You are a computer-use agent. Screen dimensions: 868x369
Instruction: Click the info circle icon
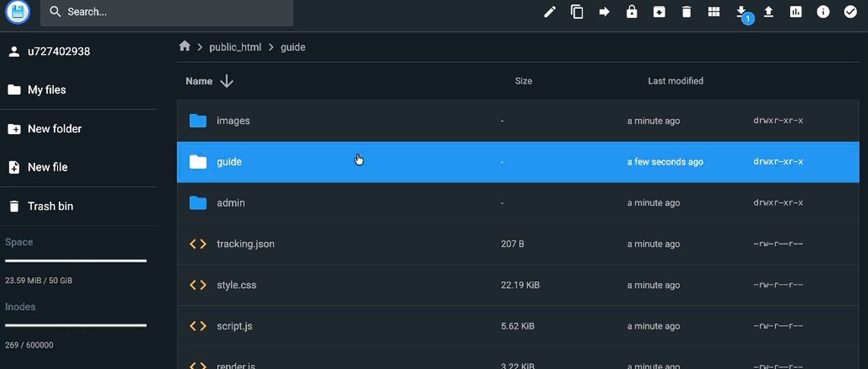(x=823, y=11)
